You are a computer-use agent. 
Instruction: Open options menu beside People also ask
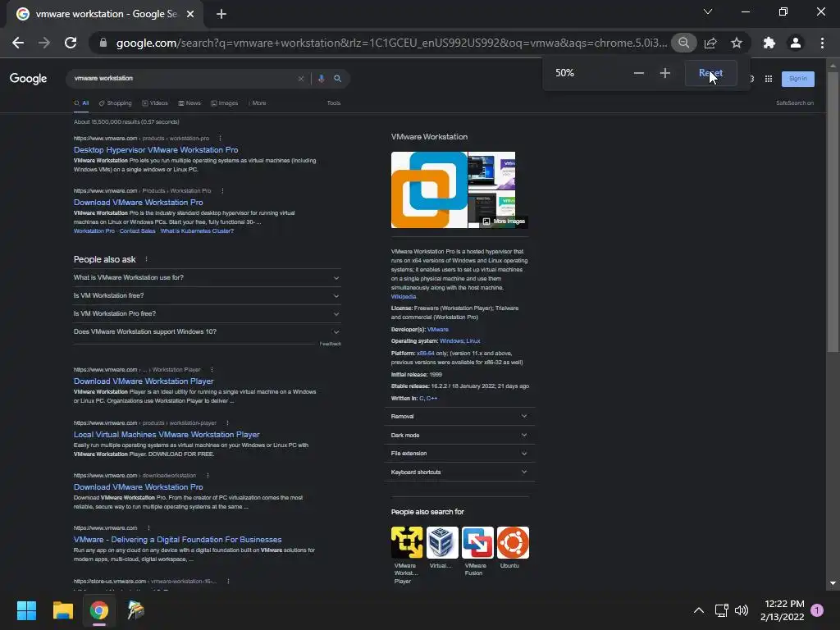coord(146,259)
